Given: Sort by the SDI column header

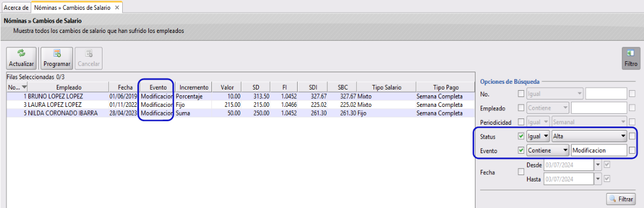Looking at the screenshot, I should point(313,87).
